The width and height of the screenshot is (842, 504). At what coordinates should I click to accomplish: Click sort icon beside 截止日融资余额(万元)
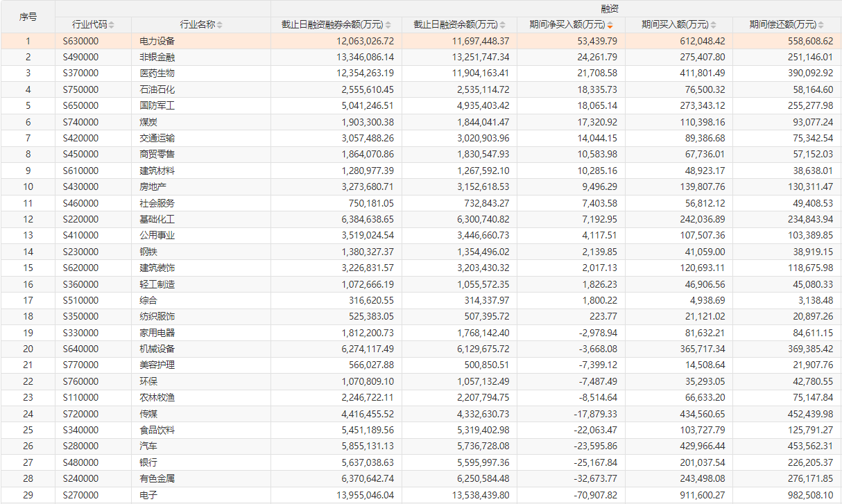pyautogui.click(x=503, y=25)
